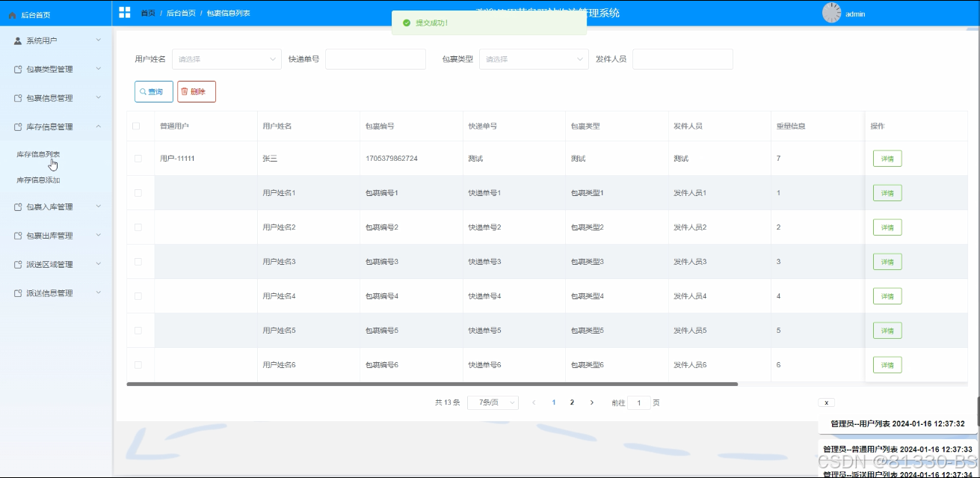Viewport: 980px width, 478px height.
Task: Open the 用户姓名 filter dropdown
Action: pos(226,59)
